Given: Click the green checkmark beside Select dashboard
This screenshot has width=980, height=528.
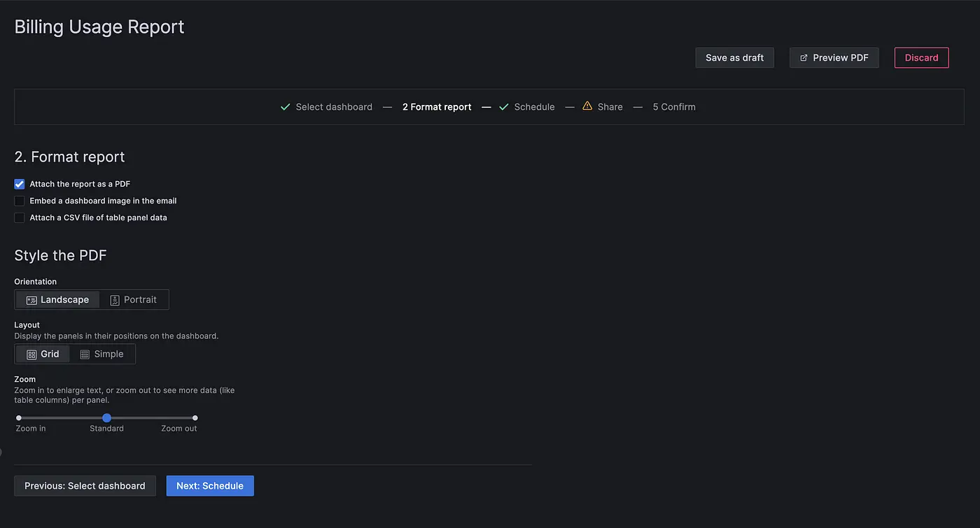Looking at the screenshot, I should point(285,106).
